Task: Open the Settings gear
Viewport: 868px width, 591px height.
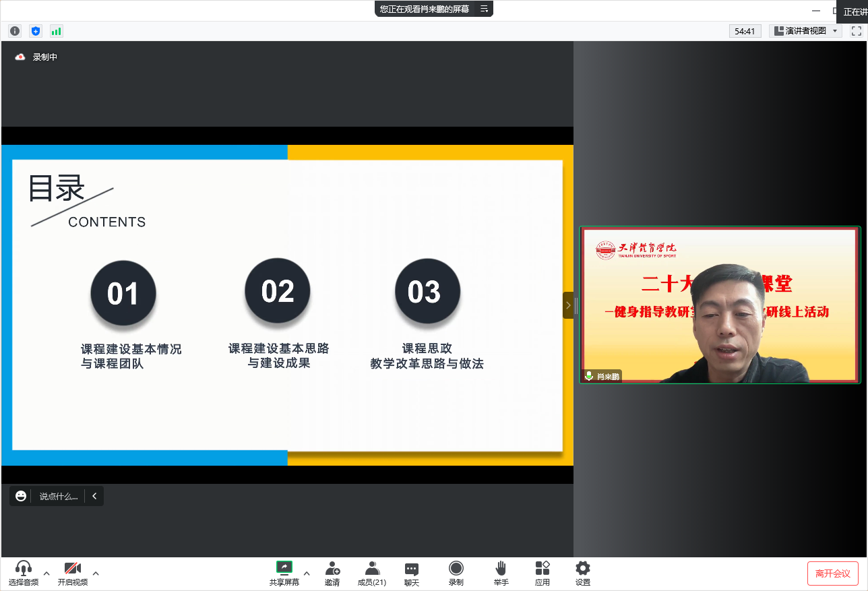Action: pos(583,573)
